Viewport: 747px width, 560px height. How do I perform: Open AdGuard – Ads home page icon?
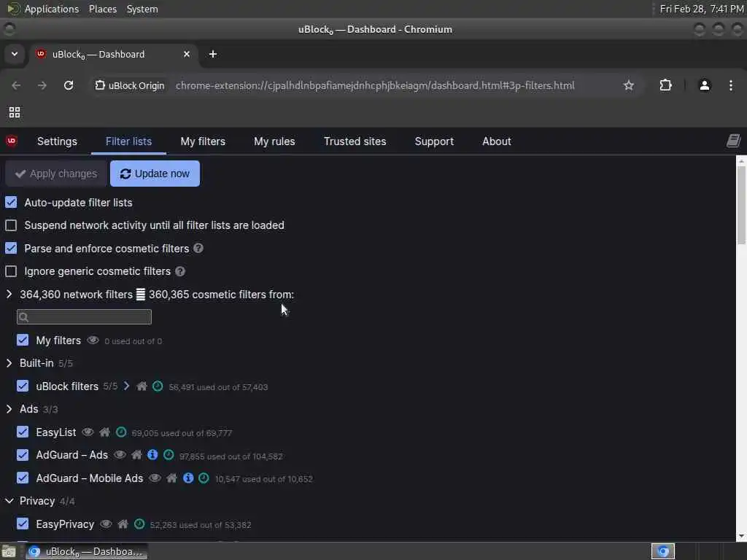pyautogui.click(x=136, y=455)
